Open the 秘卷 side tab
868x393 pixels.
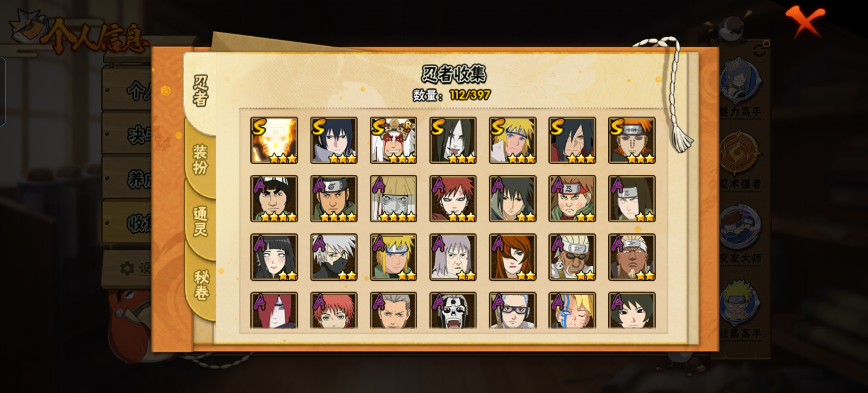(x=201, y=286)
